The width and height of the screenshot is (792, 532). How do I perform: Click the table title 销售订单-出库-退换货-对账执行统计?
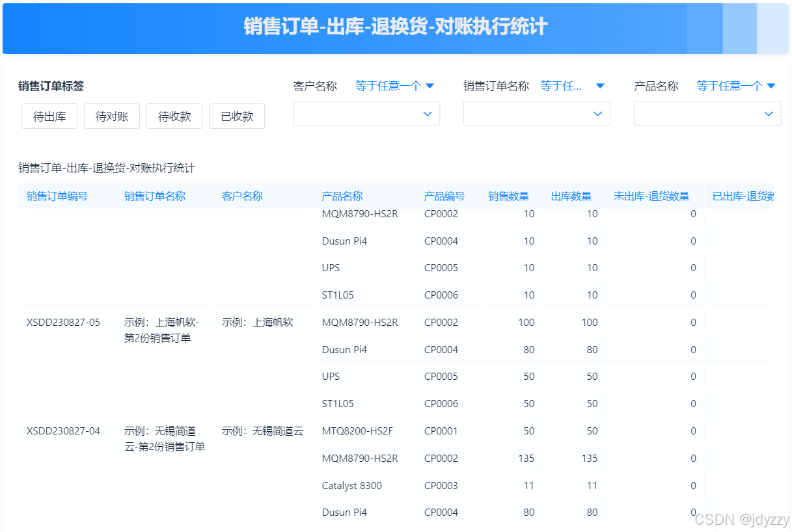[107, 168]
